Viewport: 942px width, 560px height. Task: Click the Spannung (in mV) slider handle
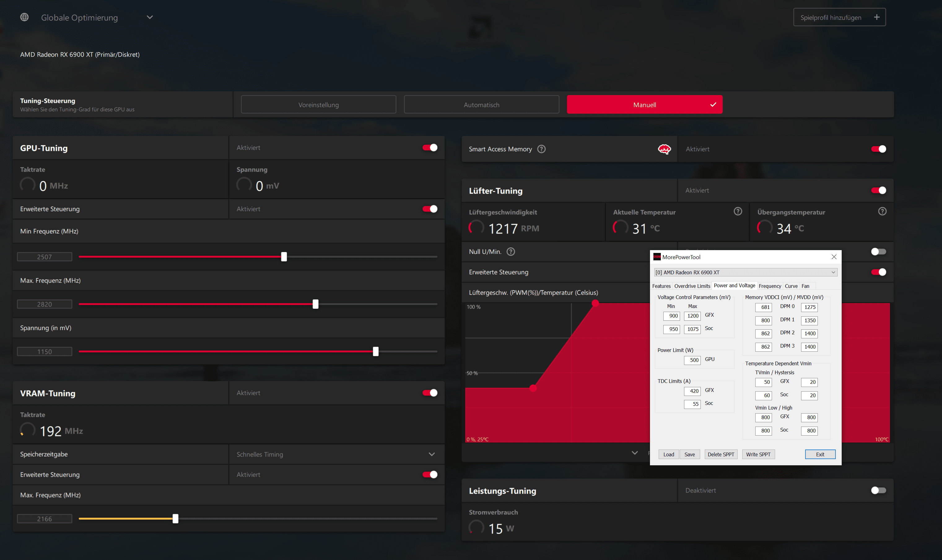(376, 351)
